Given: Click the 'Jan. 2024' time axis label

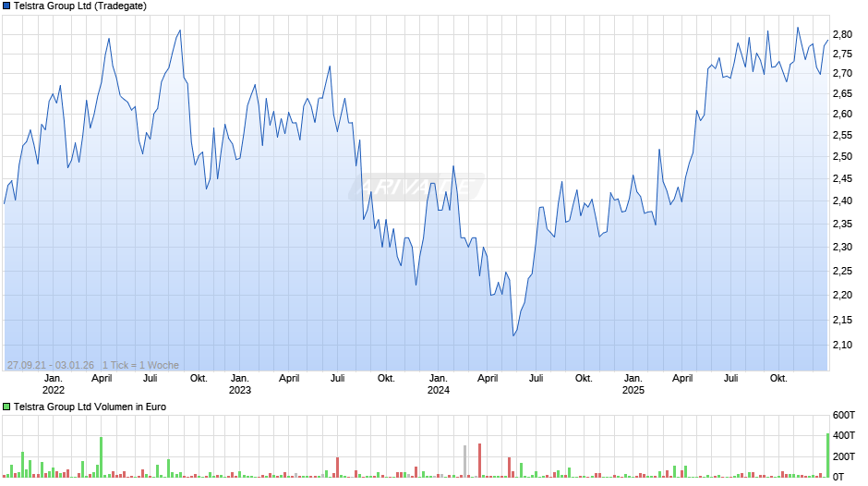Looking at the screenshot, I should tap(439, 384).
